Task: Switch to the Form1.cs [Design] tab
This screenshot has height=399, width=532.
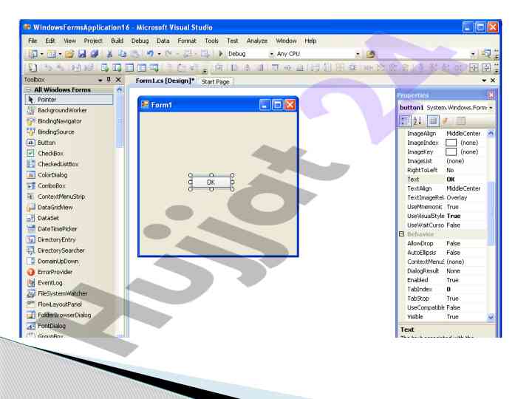Action: pyautogui.click(x=165, y=81)
